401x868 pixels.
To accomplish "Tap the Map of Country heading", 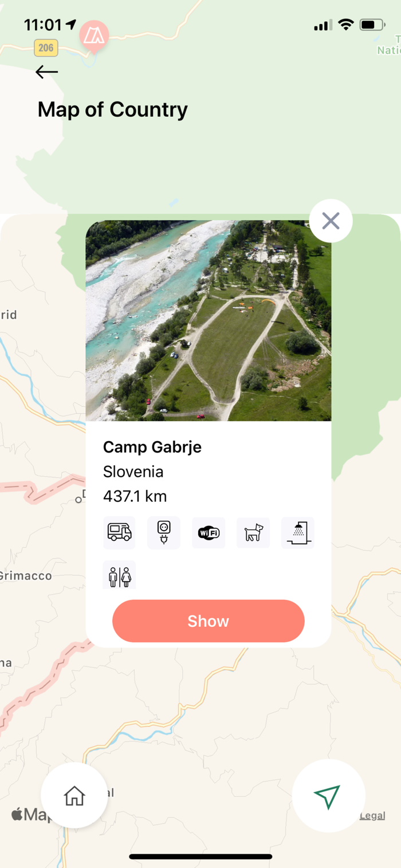I will point(113,109).
